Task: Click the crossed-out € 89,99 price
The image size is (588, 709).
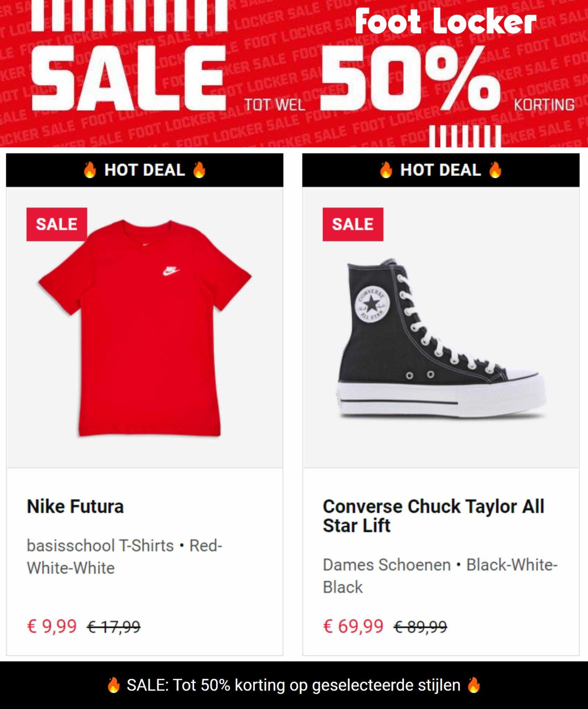Action: 420,627
